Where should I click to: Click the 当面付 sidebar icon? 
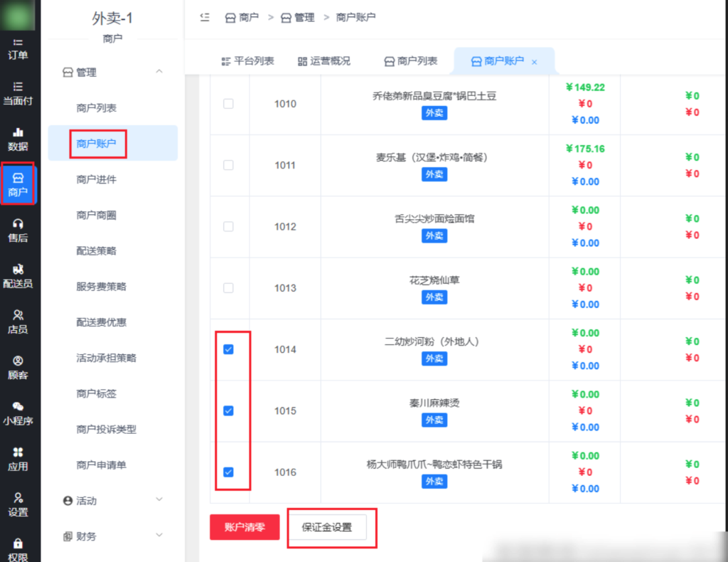point(18,93)
